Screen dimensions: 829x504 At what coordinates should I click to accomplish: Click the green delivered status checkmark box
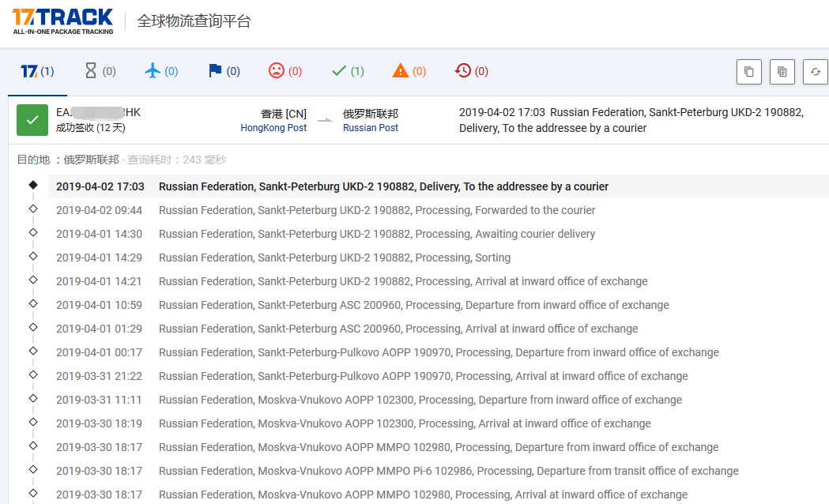point(32,120)
